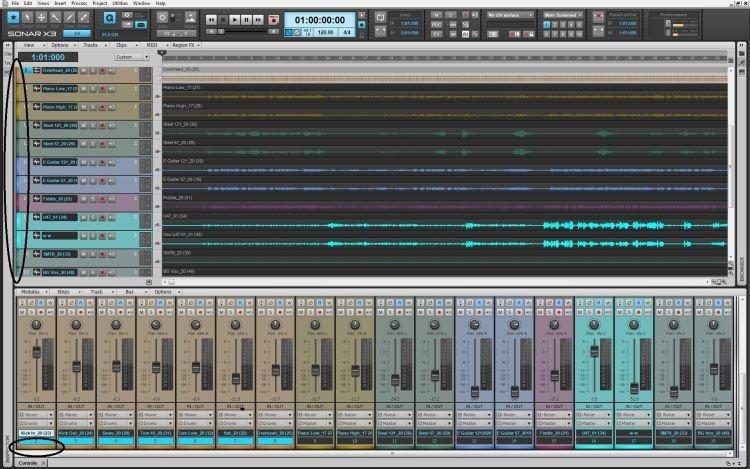Click the 4/4 meter display
The width and height of the screenshot is (750, 469).
[x=346, y=33]
